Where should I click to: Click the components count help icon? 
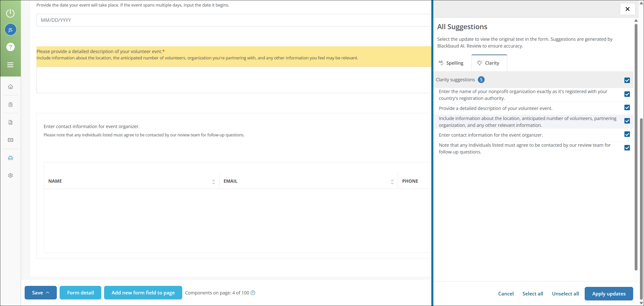pyautogui.click(x=253, y=293)
